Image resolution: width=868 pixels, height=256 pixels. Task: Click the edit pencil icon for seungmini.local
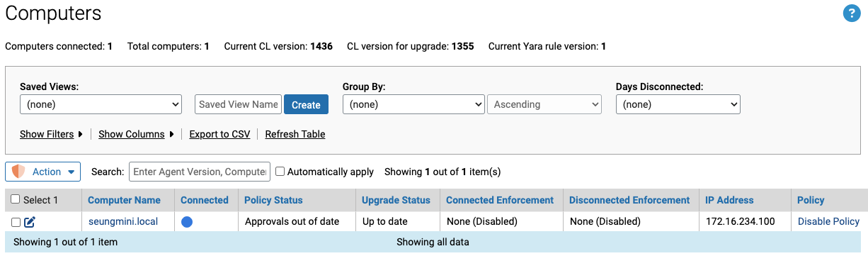[x=30, y=222]
